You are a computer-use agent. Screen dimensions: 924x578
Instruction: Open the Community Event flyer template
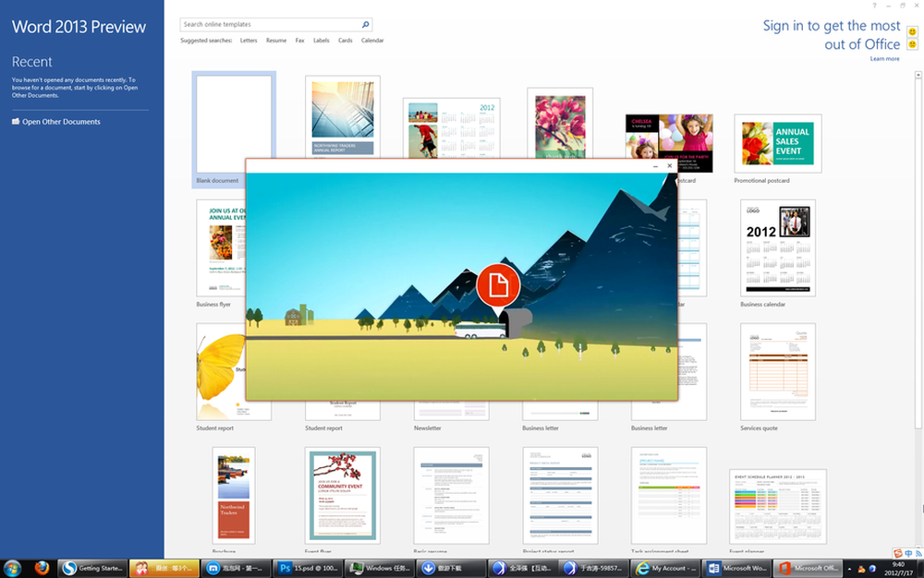pyautogui.click(x=343, y=495)
